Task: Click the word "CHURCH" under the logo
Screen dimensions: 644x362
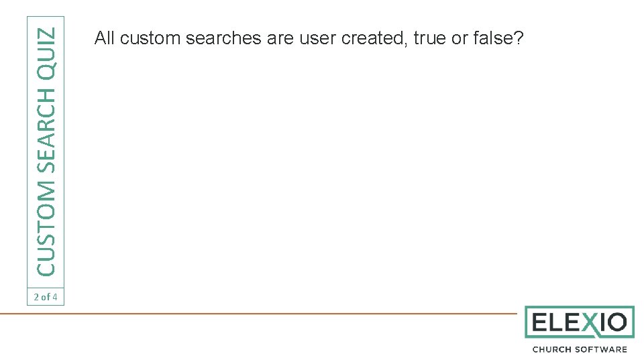Action: pyautogui.click(x=551, y=350)
